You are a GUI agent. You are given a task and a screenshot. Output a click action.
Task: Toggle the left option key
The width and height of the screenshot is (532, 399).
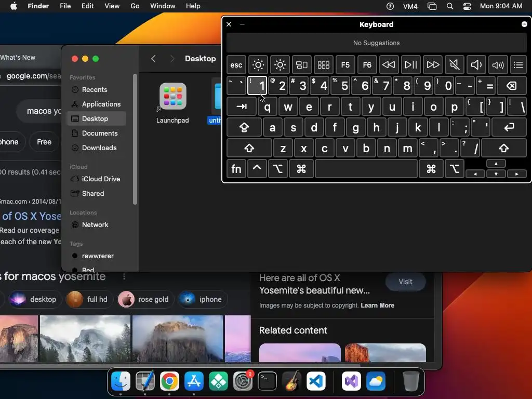tap(277, 169)
